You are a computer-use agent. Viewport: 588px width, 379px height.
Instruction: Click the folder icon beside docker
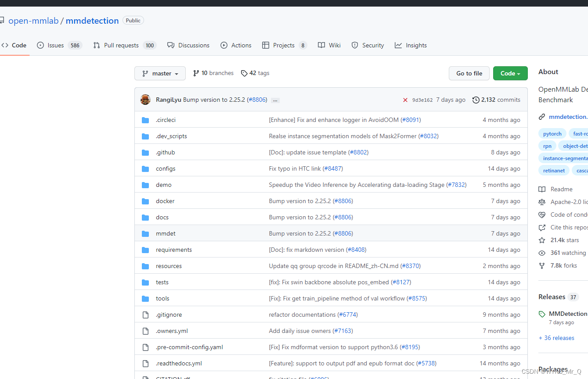pos(145,201)
